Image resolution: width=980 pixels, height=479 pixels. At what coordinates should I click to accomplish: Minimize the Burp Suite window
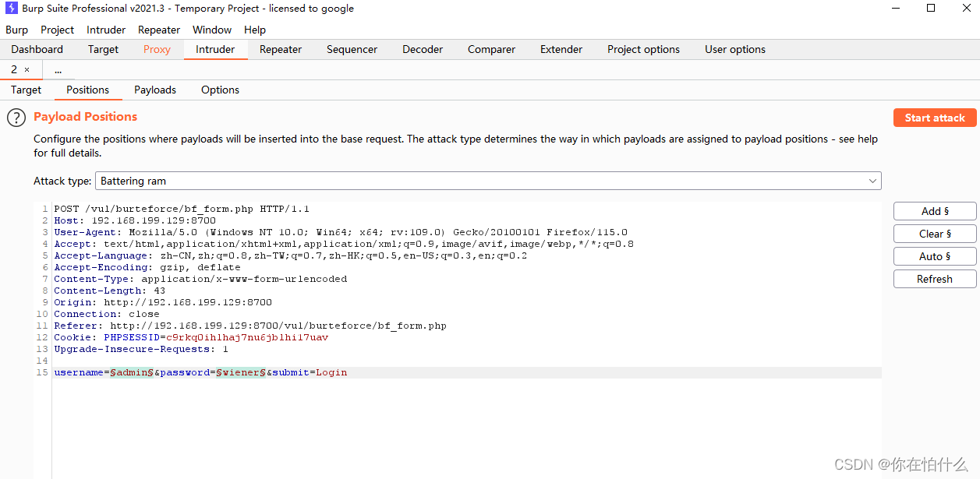(x=895, y=9)
